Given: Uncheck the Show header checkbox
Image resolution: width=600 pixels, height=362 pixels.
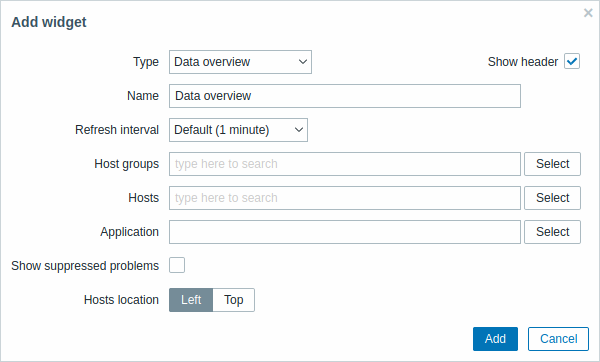Looking at the screenshot, I should pos(572,61).
